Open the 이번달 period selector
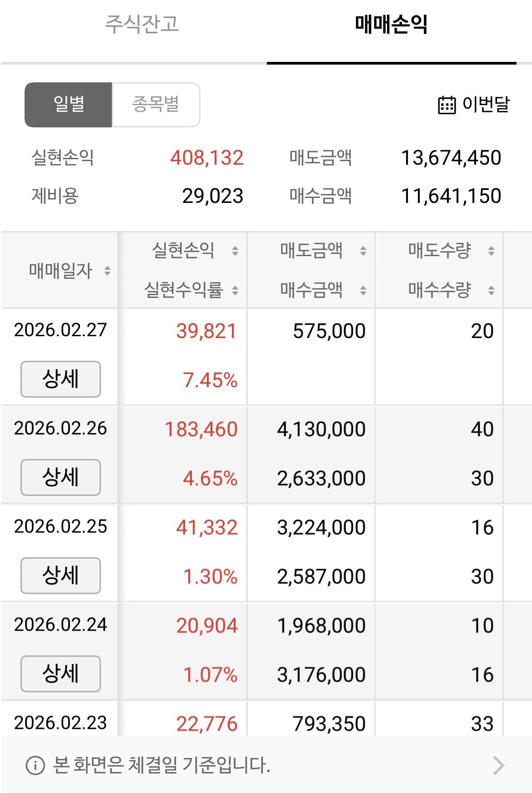 tap(474, 105)
